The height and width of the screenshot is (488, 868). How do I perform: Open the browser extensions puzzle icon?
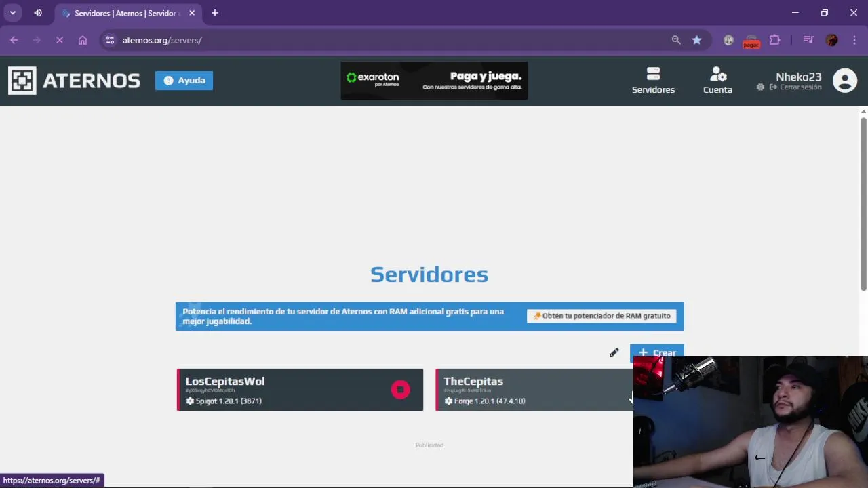click(774, 40)
